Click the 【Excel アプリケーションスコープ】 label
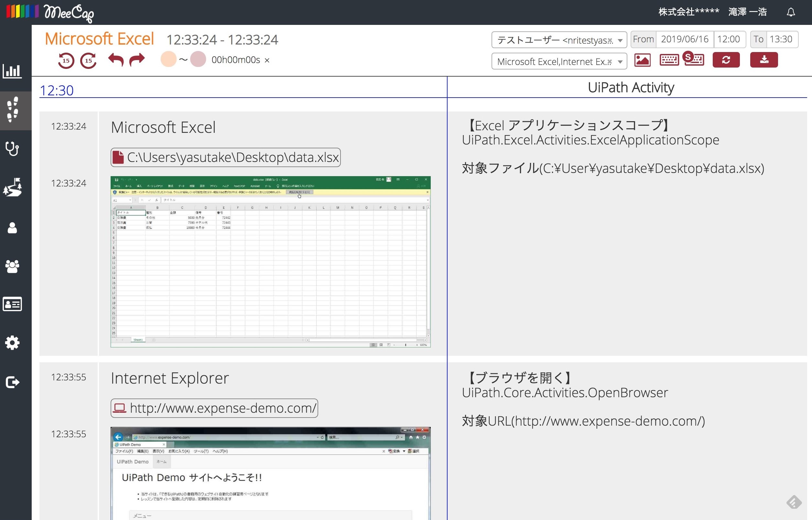812x520 pixels. (x=568, y=125)
